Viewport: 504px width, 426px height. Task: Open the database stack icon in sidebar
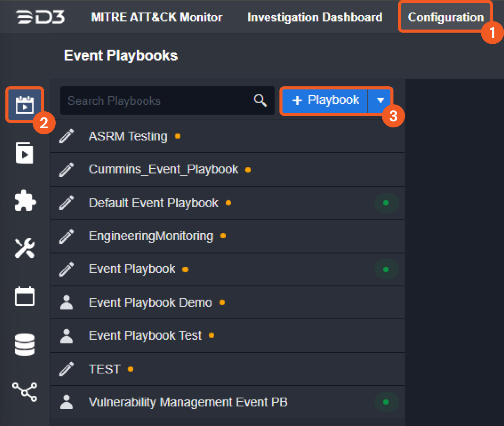pos(25,344)
